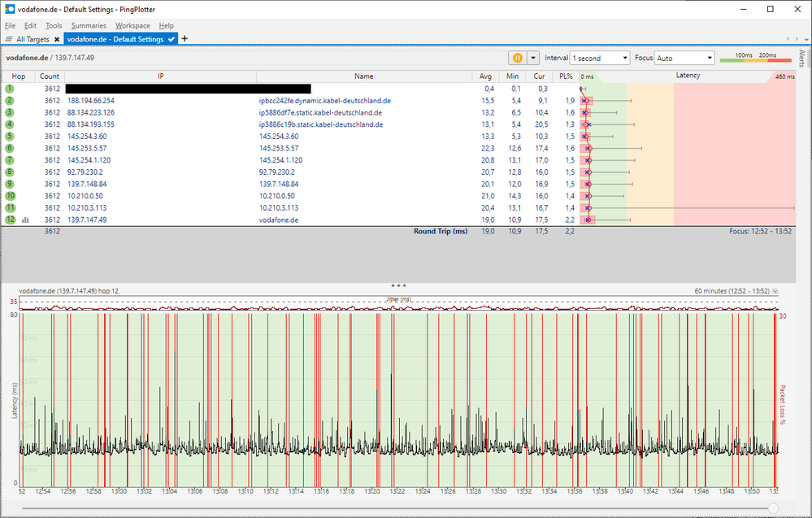The width and height of the screenshot is (812, 518).
Task: Click the timeline scroll slider handle
Action: 773,508
